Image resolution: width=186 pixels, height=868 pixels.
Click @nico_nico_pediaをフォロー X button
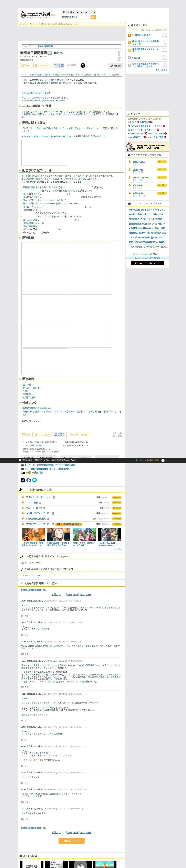147,263
